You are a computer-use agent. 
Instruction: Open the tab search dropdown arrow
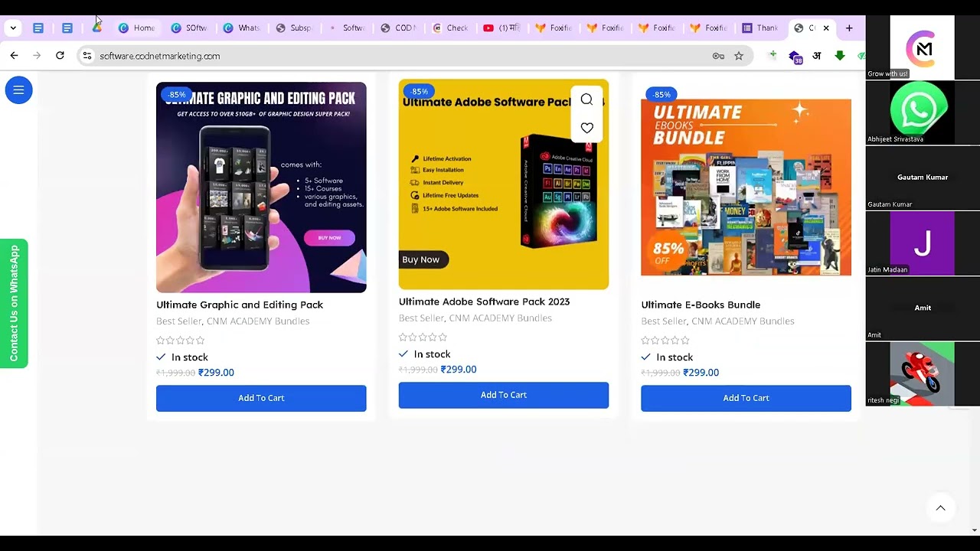[13, 28]
